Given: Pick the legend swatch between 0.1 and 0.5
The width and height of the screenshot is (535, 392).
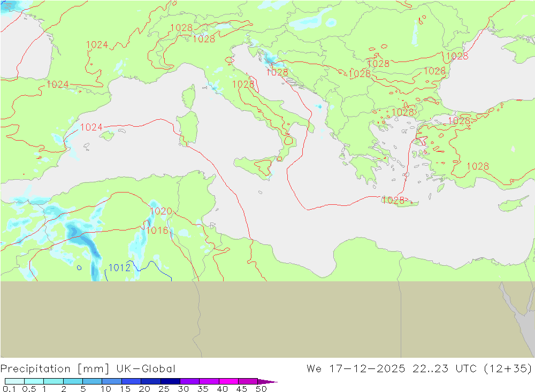Looking at the screenshot, I should coord(14,381).
